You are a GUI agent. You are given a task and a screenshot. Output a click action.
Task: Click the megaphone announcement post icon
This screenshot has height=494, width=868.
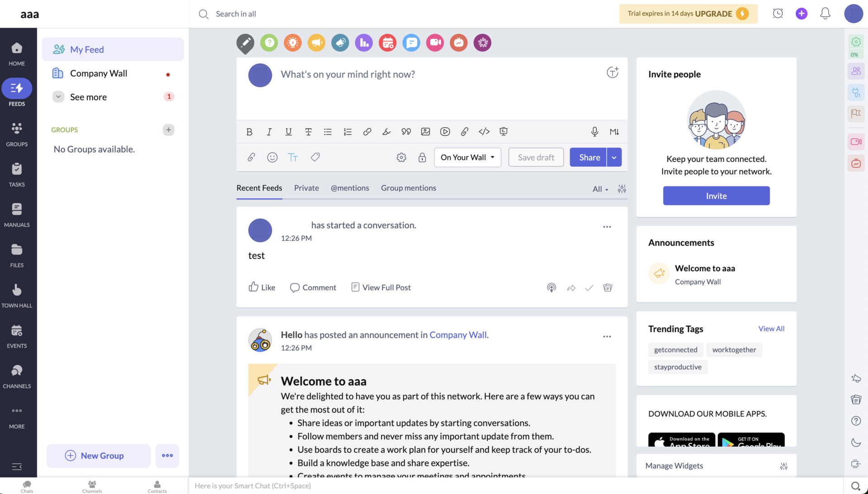click(x=316, y=43)
